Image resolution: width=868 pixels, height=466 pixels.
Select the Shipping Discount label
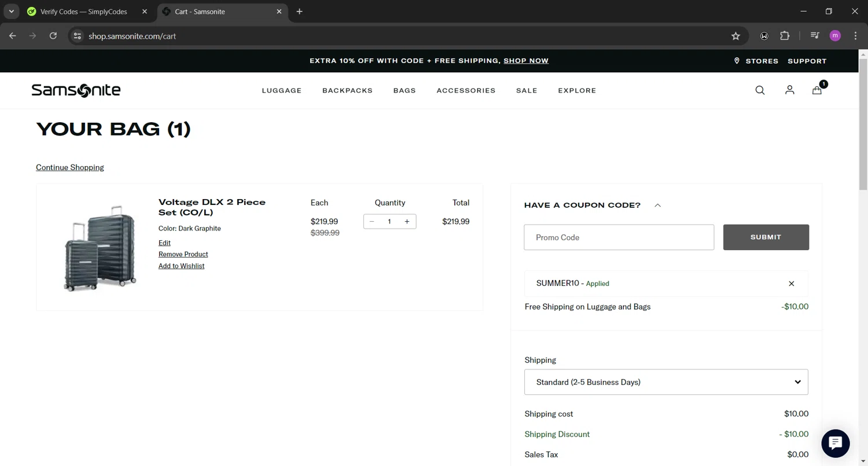click(x=557, y=434)
